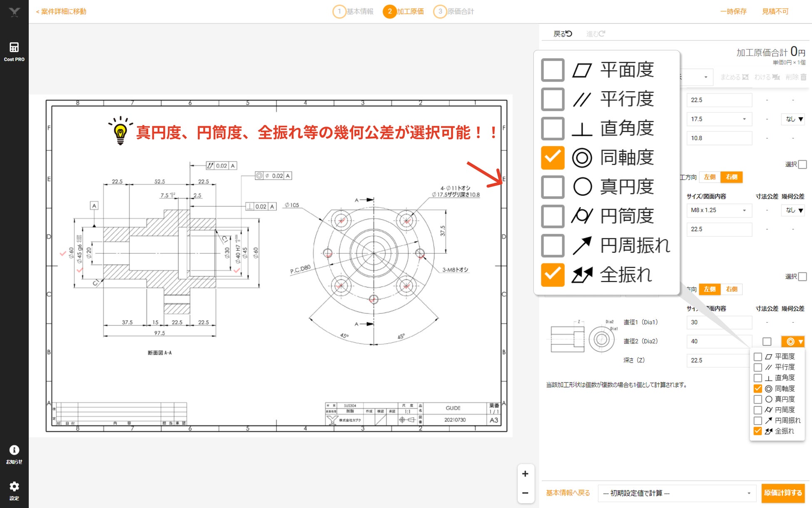812x508 pixels.
Task: Tick the 選択 checkbox near 加工方向
Action: pos(802,164)
